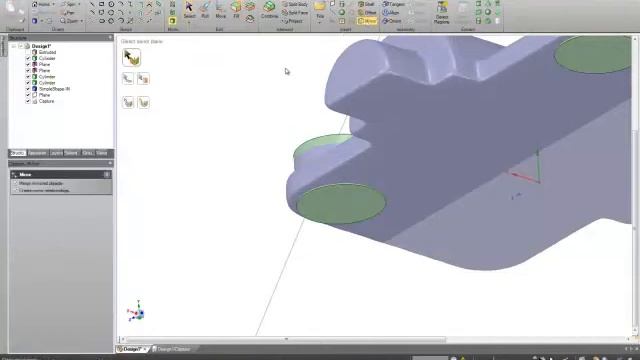Choose the Move tool in Edit group
Viewport: 640px width, 360px height.
(220, 9)
